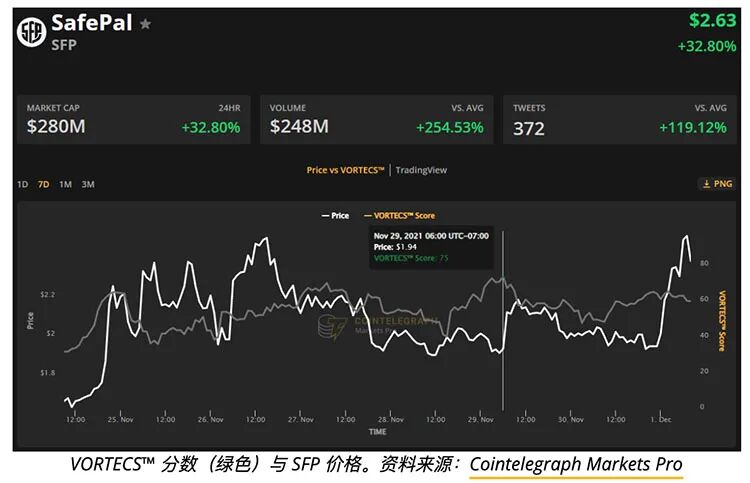Click the 80 VORTECS axis label

click(704, 263)
